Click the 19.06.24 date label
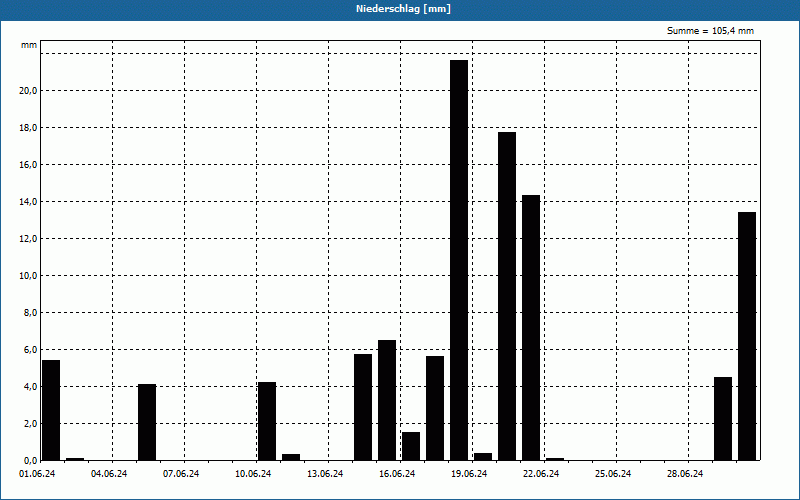Screen dimensions: 800x500 coord(469,474)
